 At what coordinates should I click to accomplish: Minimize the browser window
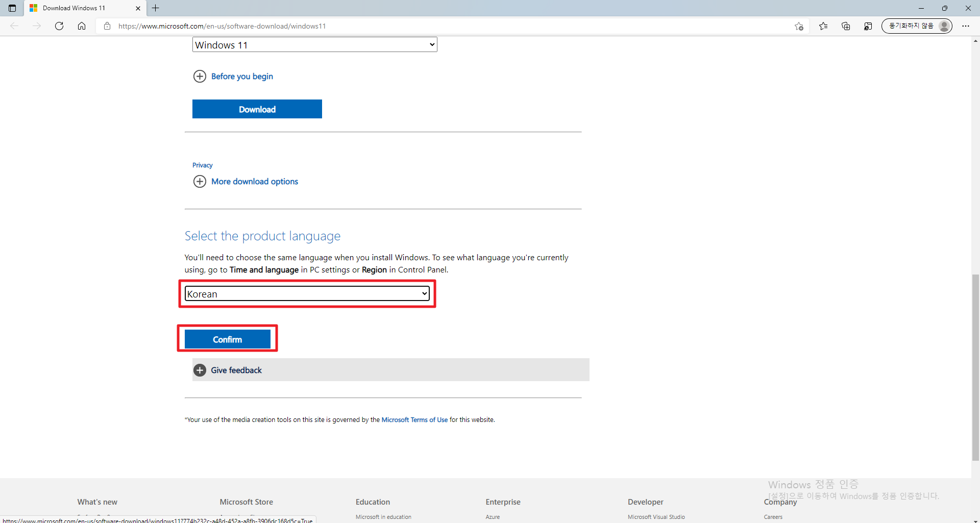pos(921,8)
